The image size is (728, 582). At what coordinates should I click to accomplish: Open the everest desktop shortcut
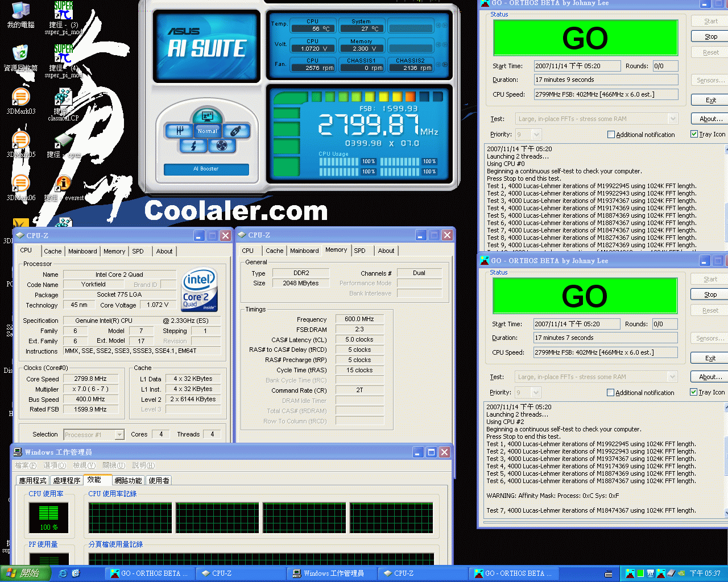pos(64,188)
